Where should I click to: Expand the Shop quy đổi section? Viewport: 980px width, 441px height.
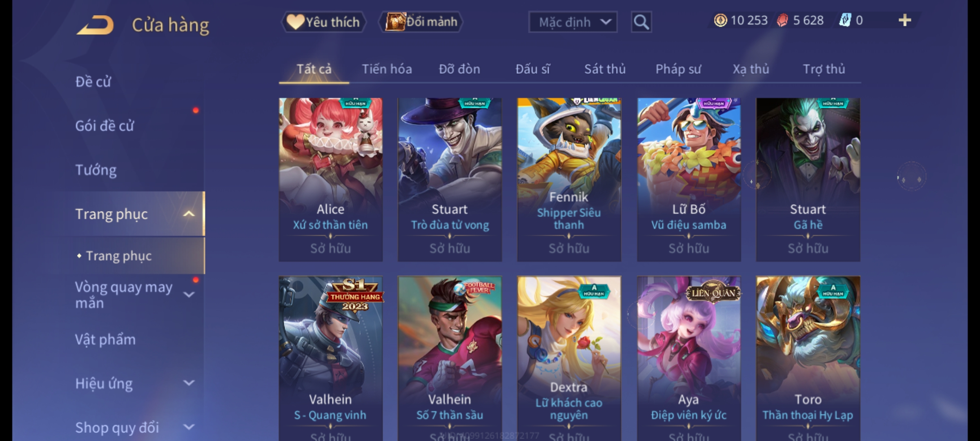click(x=189, y=427)
